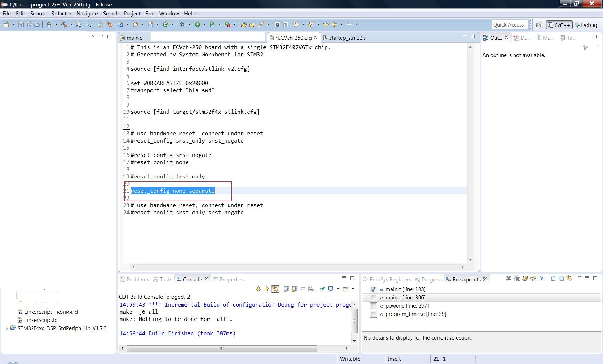Open dropdown arrow beside Build hammer
The height and width of the screenshot is (364, 603).
pyautogui.click(x=71, y=24)
